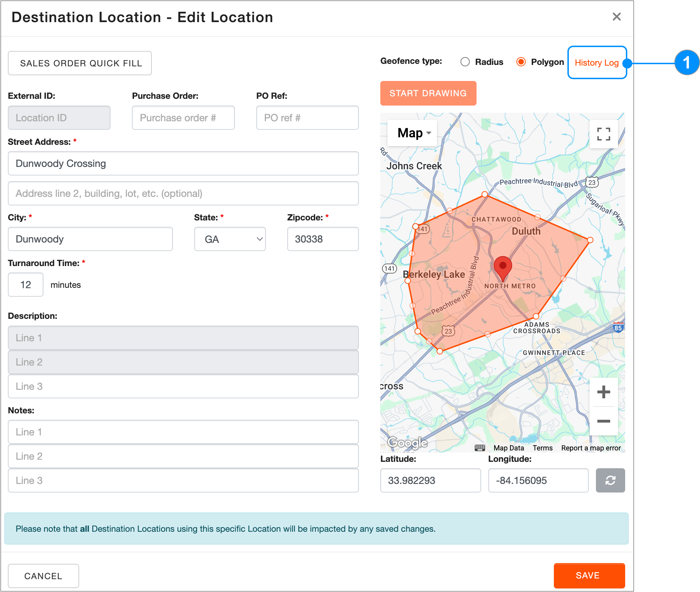Click the Google logo on map

pyautogui.click(x=407, y=443)
